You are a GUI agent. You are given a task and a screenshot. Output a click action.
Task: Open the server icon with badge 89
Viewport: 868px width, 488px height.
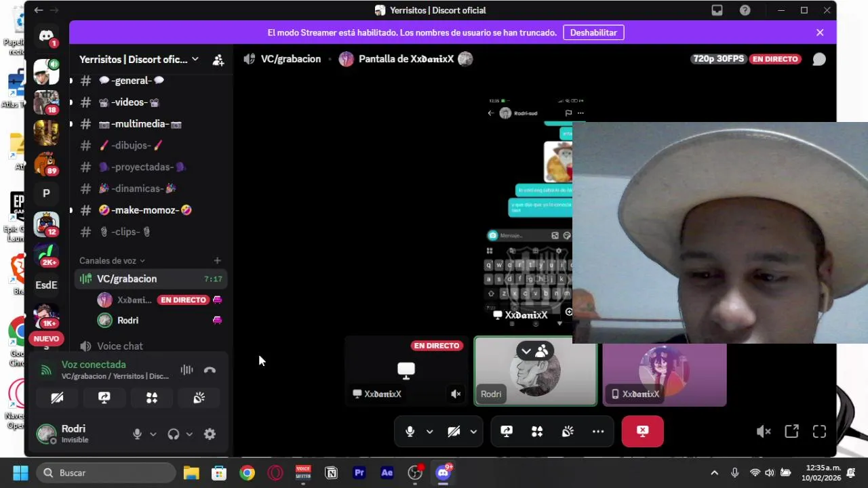pyautogui.click(x=46, y=163)
